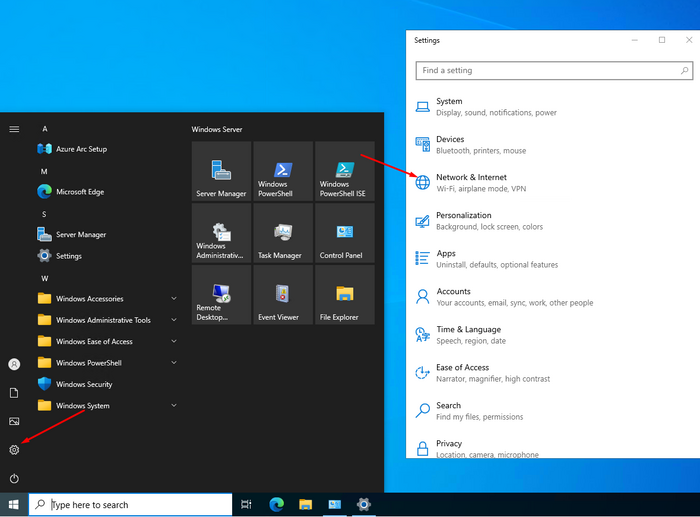Screen dimensions: 700x517
Task: Open Server Manager in the app list
Action: click(107, 235)
